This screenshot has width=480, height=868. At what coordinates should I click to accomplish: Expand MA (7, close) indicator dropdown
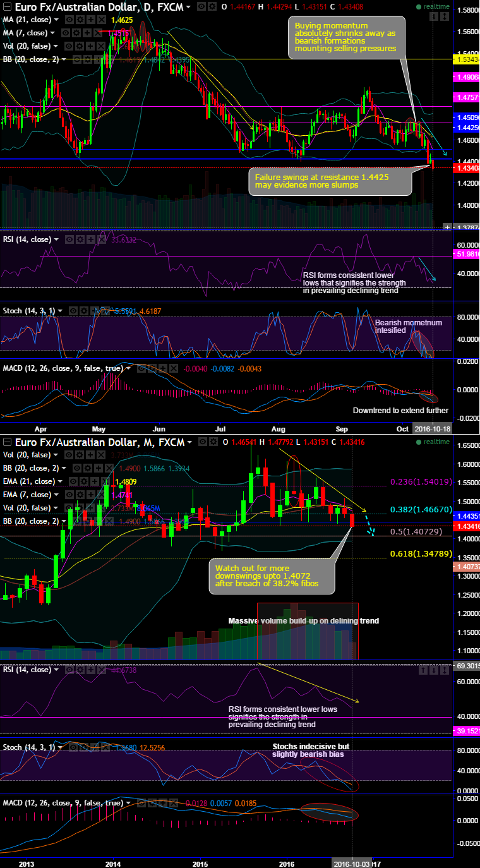pyautogui.click(x=52, y=33)
